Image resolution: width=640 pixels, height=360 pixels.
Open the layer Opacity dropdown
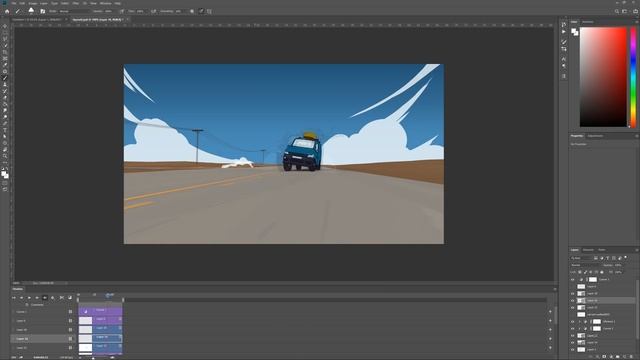(x=619, y=265)
